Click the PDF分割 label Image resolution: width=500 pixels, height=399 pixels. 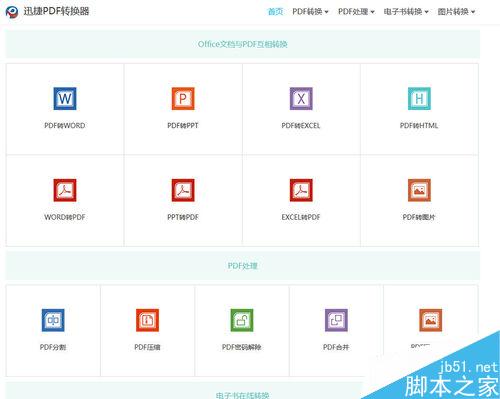(53, 347)
